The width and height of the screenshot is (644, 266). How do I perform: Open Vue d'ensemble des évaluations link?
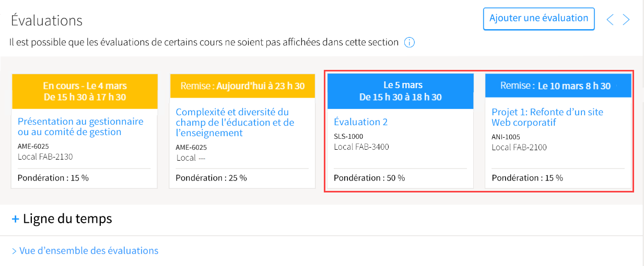point(85,251)
